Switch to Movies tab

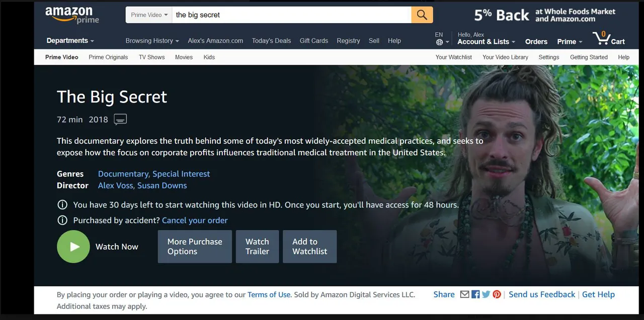coord(184,57)
